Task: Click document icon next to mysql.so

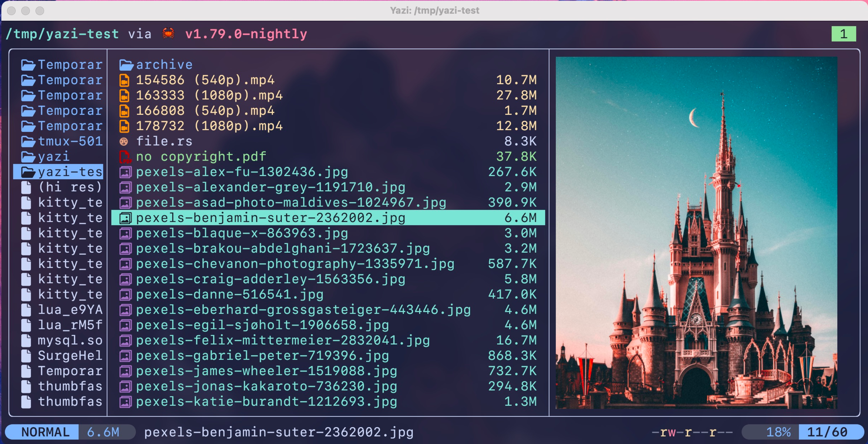Action: coord(26,340)
